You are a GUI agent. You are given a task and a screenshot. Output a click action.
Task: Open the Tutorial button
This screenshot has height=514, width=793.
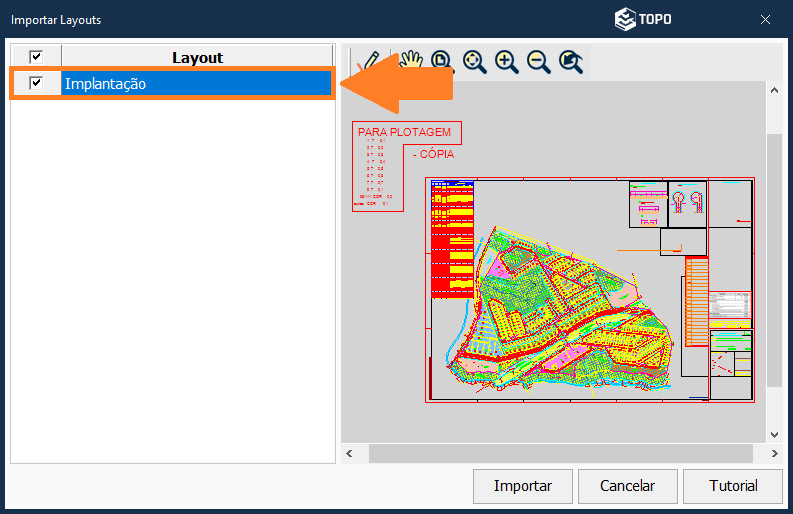click(x=732, y=486)
